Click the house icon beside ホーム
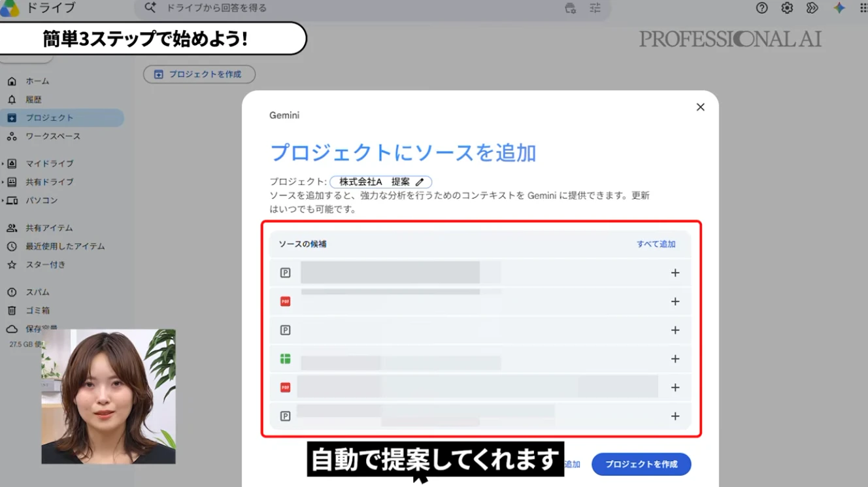Viewport: 868px width, 487px height. click(x=12, y=81)
